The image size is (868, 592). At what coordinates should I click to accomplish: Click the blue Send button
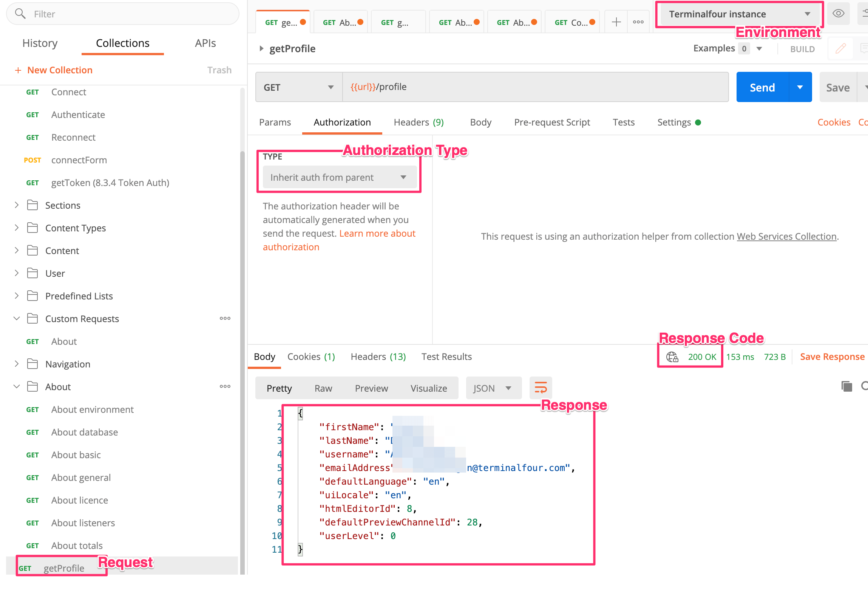762,87
